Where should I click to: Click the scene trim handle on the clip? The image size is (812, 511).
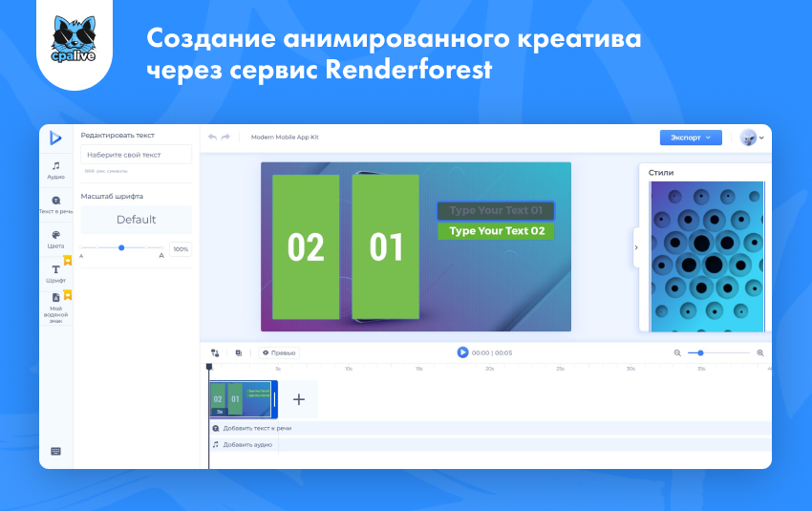274,399
